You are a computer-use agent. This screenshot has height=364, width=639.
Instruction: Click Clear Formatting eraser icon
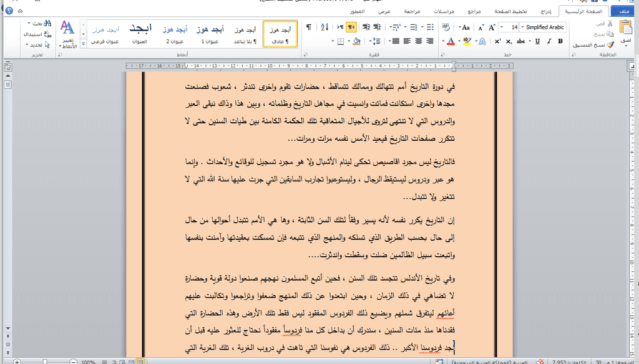coord(446,27)
